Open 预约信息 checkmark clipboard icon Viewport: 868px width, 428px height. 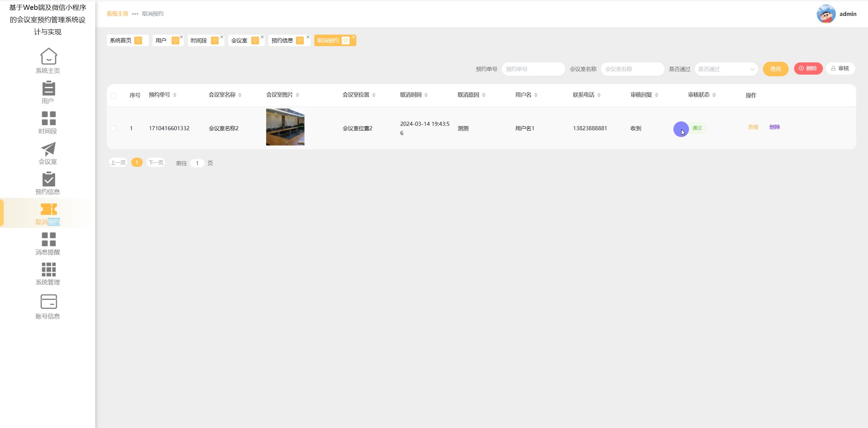click(48, 179)
